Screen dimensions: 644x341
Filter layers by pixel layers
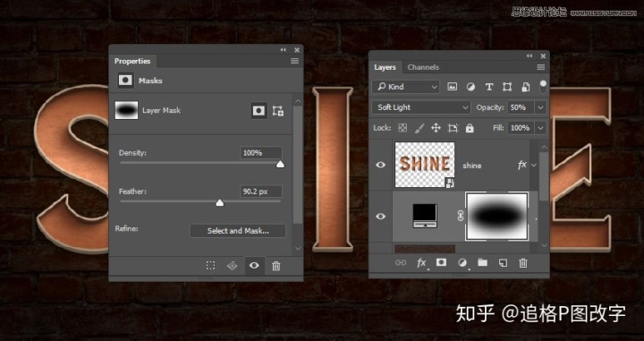click(453, 87)
